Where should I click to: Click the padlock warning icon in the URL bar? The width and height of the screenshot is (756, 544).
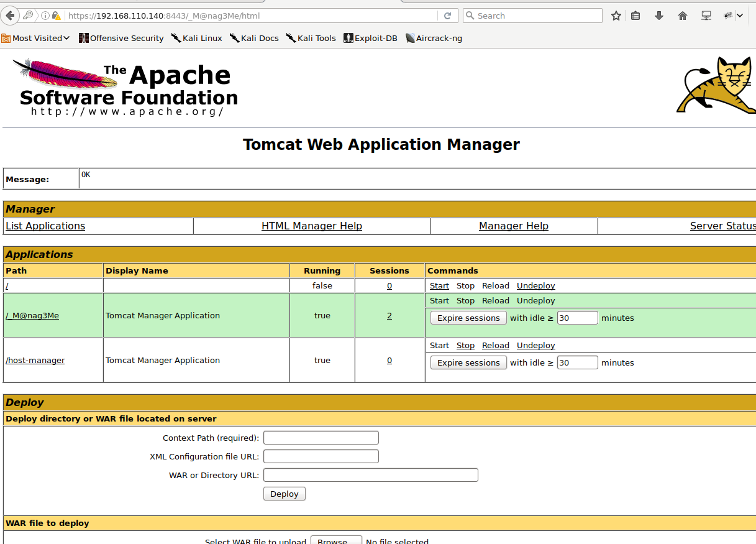[x=57, y=16]
